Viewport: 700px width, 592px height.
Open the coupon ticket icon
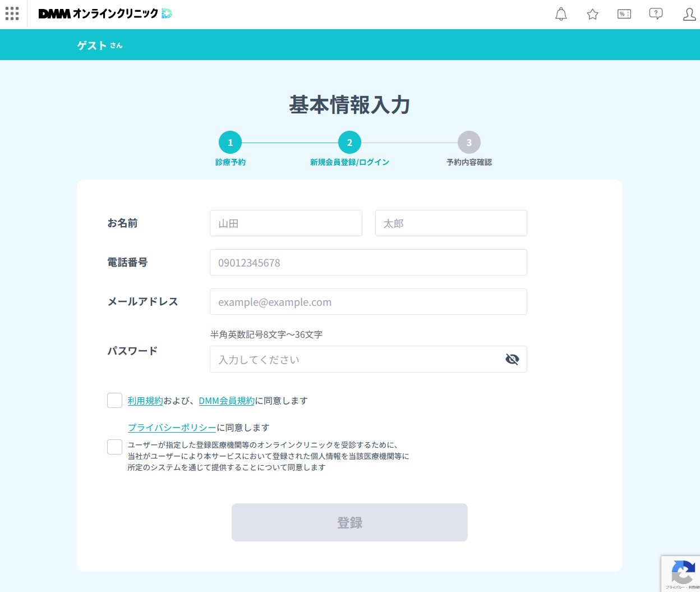pyautogui.click(x=624, y=14)
